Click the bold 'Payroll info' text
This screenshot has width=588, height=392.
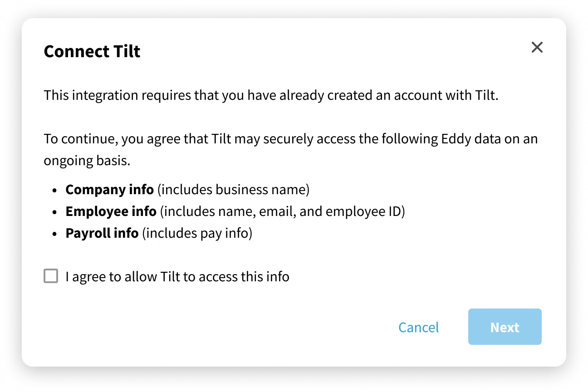point(102,233)
